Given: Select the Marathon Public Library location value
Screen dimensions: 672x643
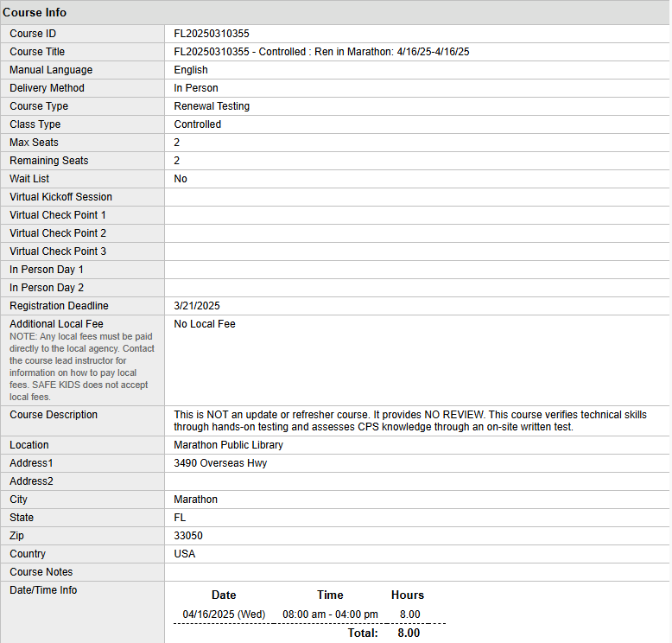Looking at the screenshot, I should (229, 445).
